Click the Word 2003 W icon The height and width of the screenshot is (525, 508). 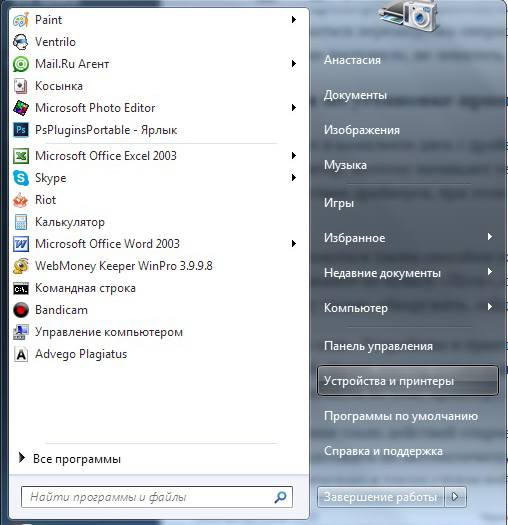pyautogui.click(x=21, y=244)
